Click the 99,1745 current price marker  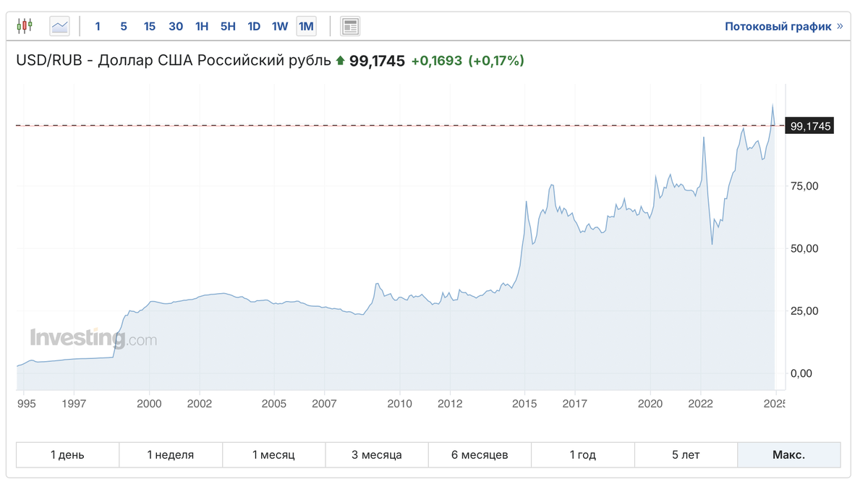pyautogui.click(x=810, y=126)
